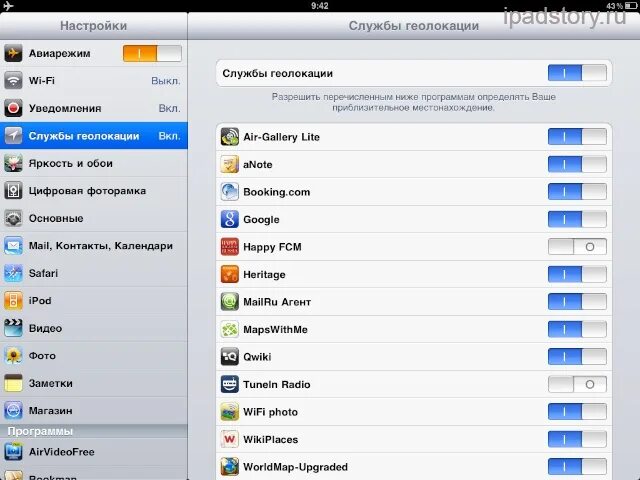Select the Видео settings row
Image resolution: width=640 pixels, height=480 pixels.
(x=93, y=328)
